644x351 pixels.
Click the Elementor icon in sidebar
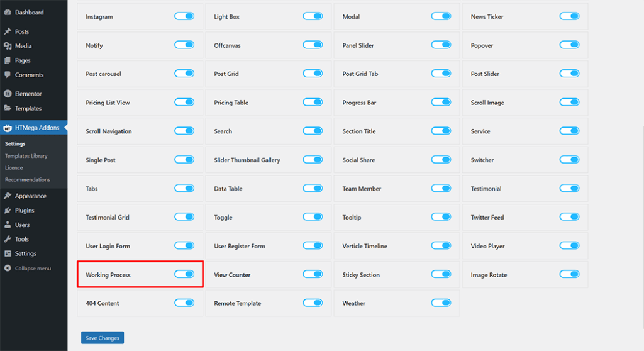tap(8, 94)
